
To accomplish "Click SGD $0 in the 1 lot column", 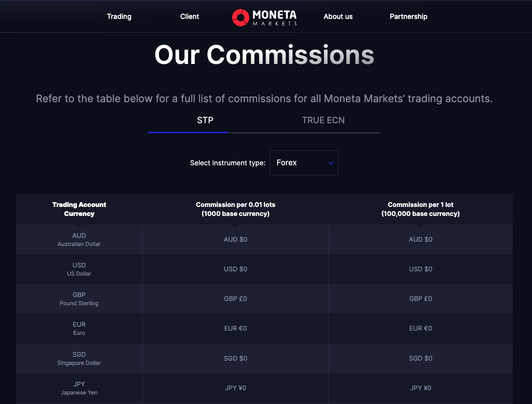I will point(421,358).
